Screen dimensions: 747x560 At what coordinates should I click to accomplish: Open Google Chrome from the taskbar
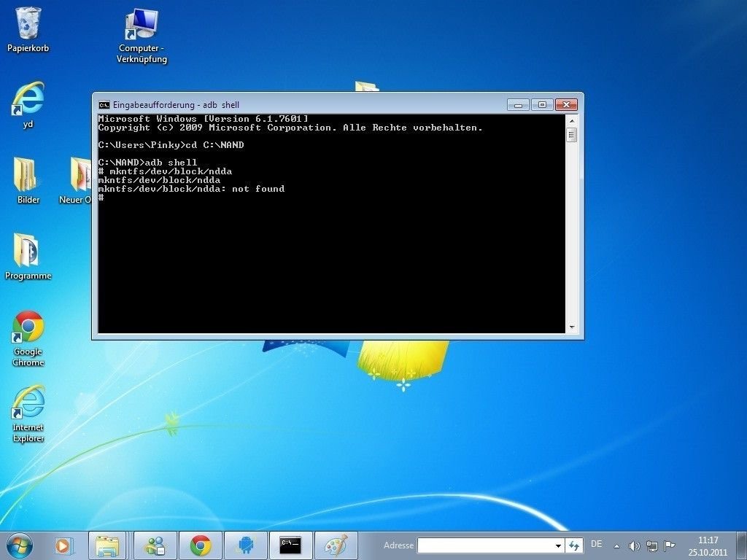[x=201, y=545]
